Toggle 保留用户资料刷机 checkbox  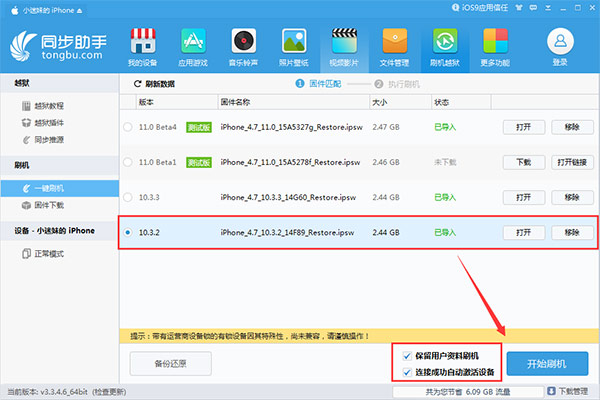(407, 356)
